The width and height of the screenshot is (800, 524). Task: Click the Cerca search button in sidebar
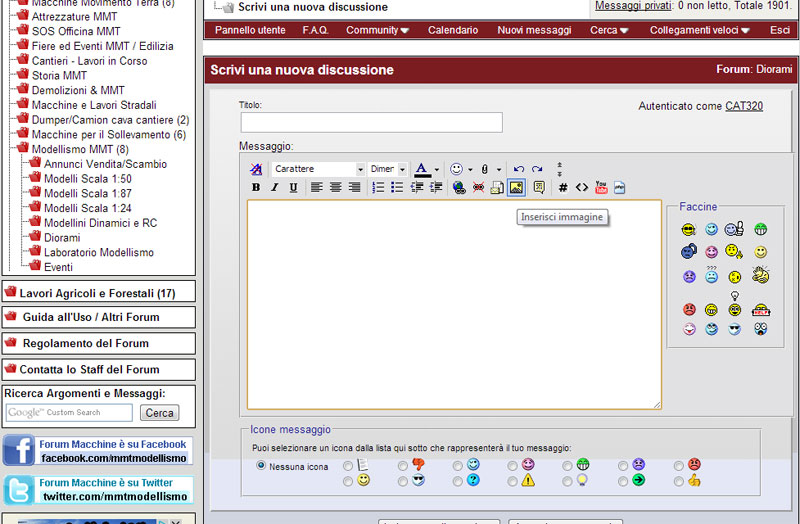click(x=159, y=413)
